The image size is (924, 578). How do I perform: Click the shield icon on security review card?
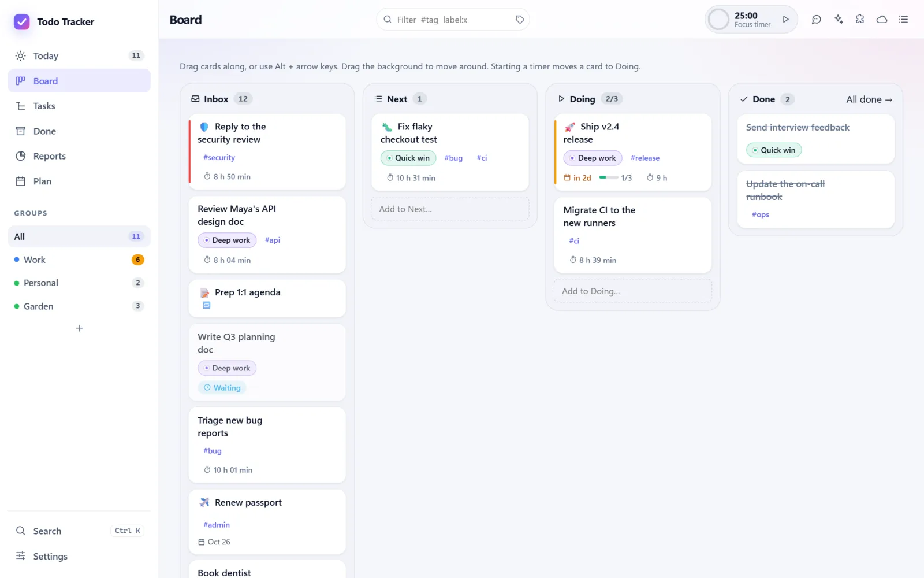[x=204, y=127]
